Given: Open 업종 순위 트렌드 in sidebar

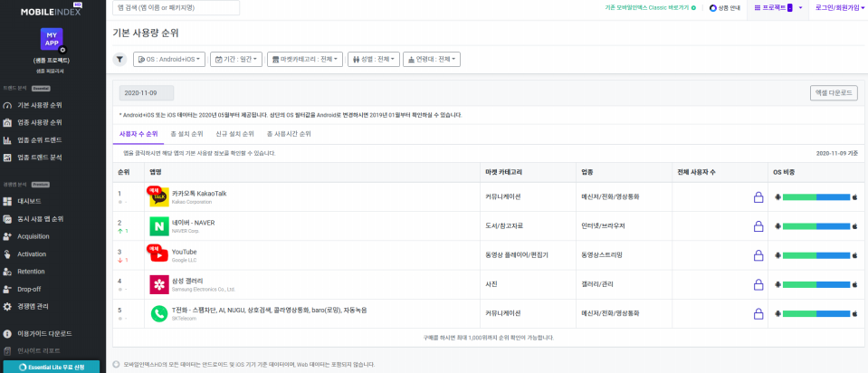Looking at the screenshot, I should [x=39, y=140].
